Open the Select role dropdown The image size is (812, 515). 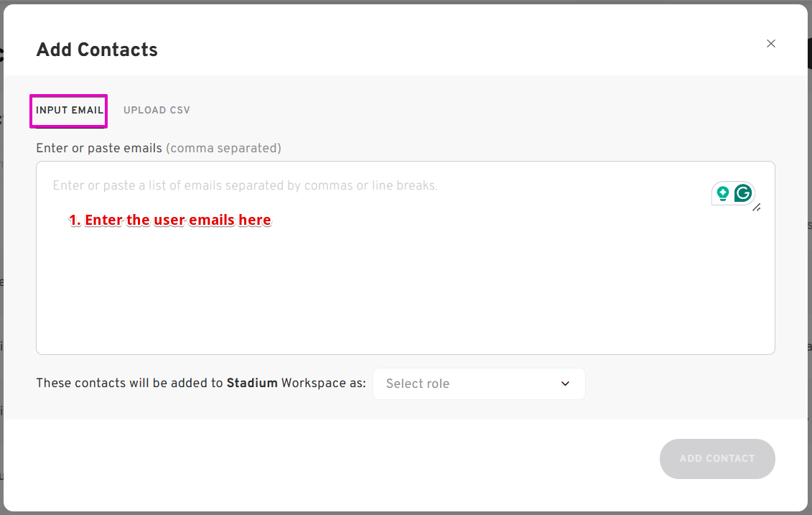coord(479,384)
